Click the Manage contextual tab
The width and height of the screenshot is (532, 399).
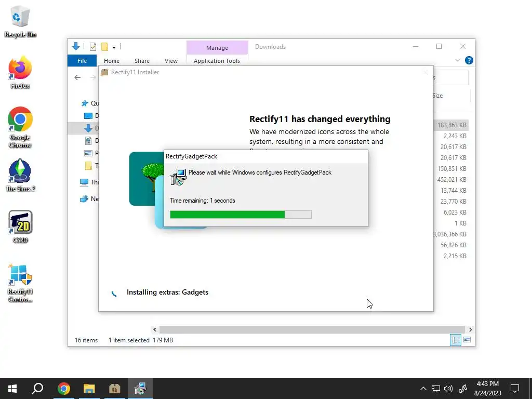[x=217, y=48]
